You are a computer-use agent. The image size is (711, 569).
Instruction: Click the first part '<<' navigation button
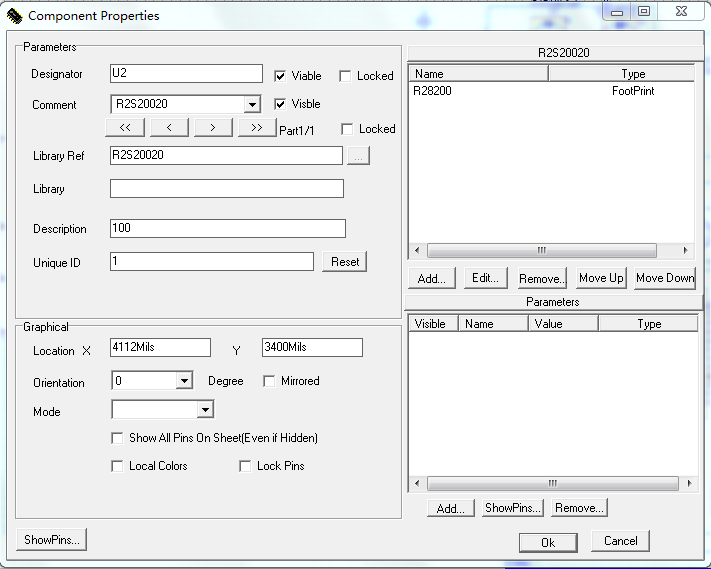coord(125,128)
